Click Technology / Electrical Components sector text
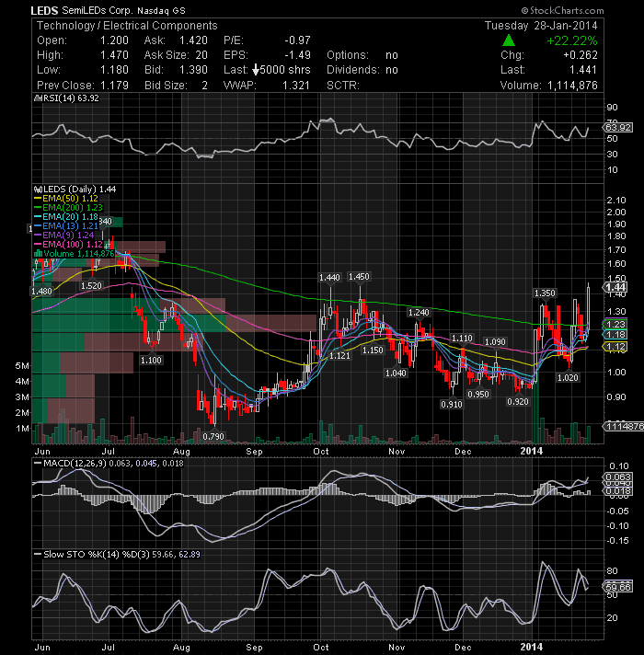 click(x=127, y=26)
